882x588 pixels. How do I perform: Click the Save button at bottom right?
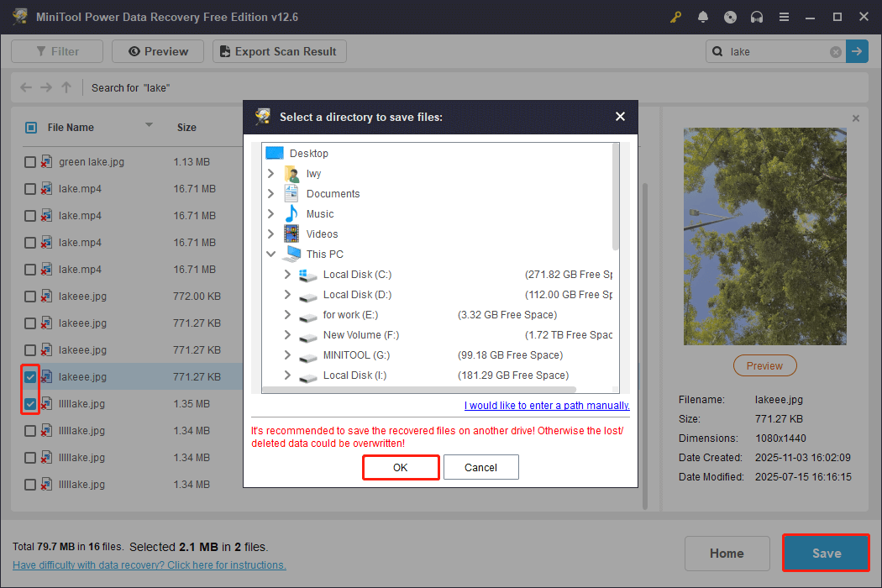click(x=826, y=553)
